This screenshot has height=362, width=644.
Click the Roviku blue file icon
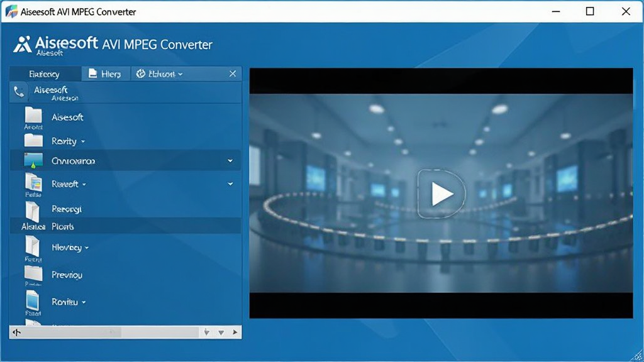pyautogui.click(x=33, y=300)
